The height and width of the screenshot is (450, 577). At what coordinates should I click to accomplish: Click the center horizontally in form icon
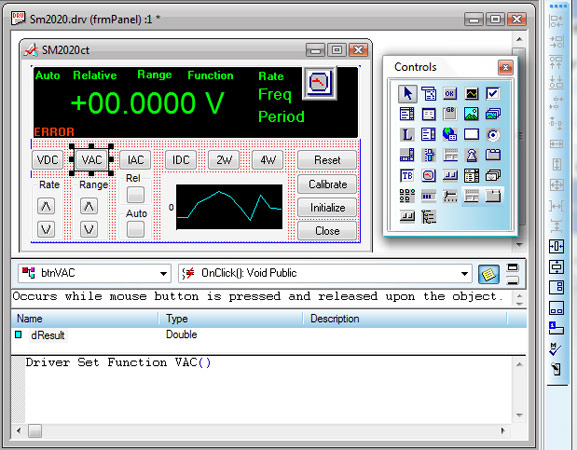pos(556,246)
